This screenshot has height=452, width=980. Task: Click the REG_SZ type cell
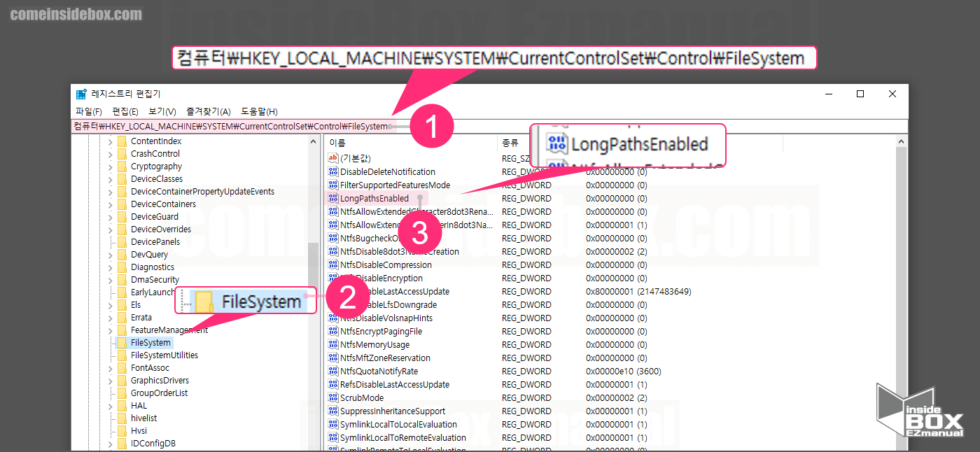516,159
